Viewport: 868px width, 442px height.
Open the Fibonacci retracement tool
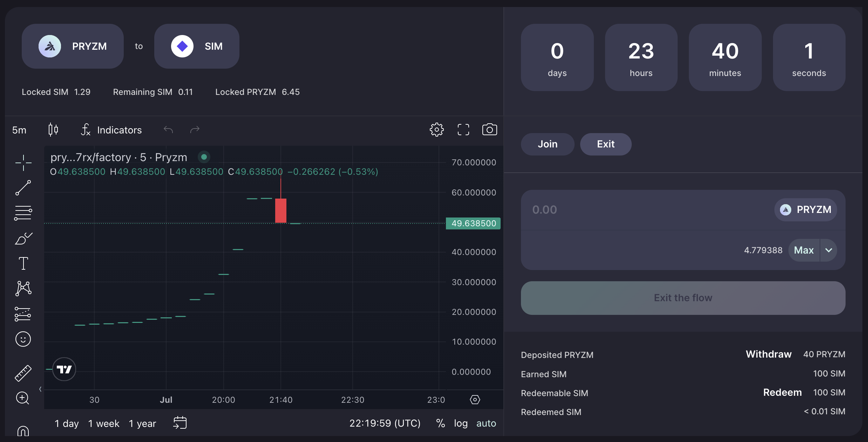pos(23,213)
